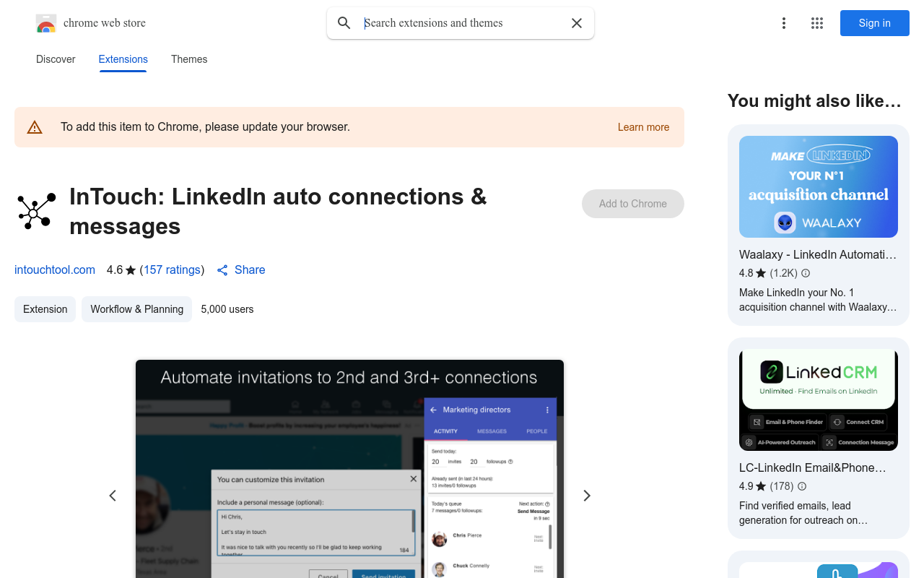
Task: Open the Workflow & Planning category chip
Action: pos(136,309)
